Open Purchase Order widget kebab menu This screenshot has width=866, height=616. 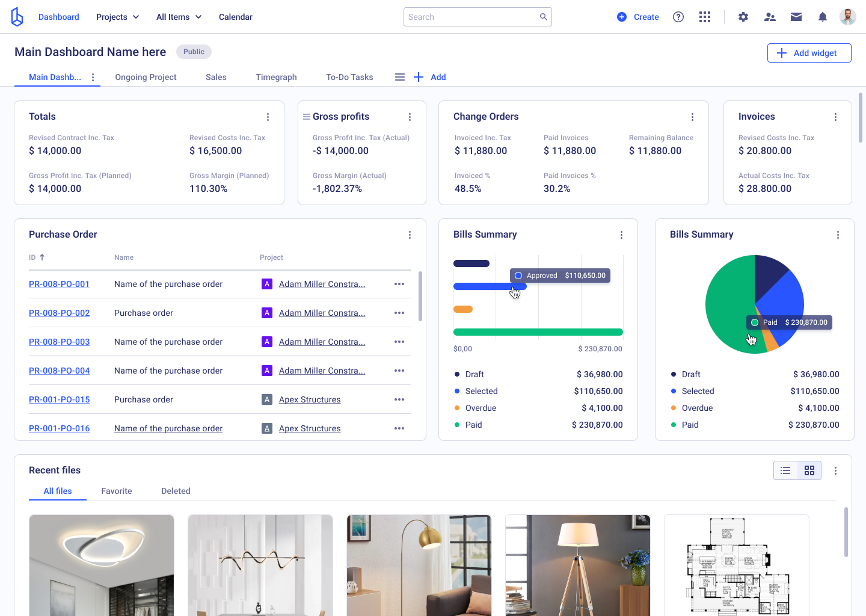410,235
